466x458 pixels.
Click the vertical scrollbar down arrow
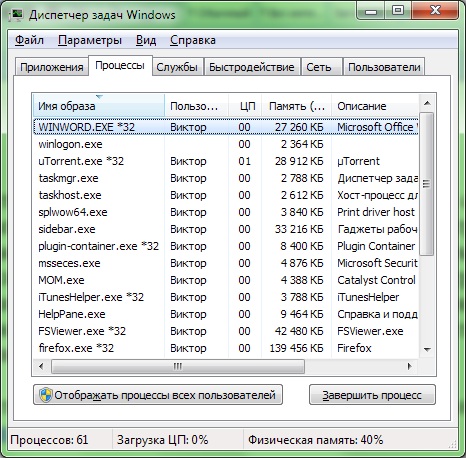point(427,349)
